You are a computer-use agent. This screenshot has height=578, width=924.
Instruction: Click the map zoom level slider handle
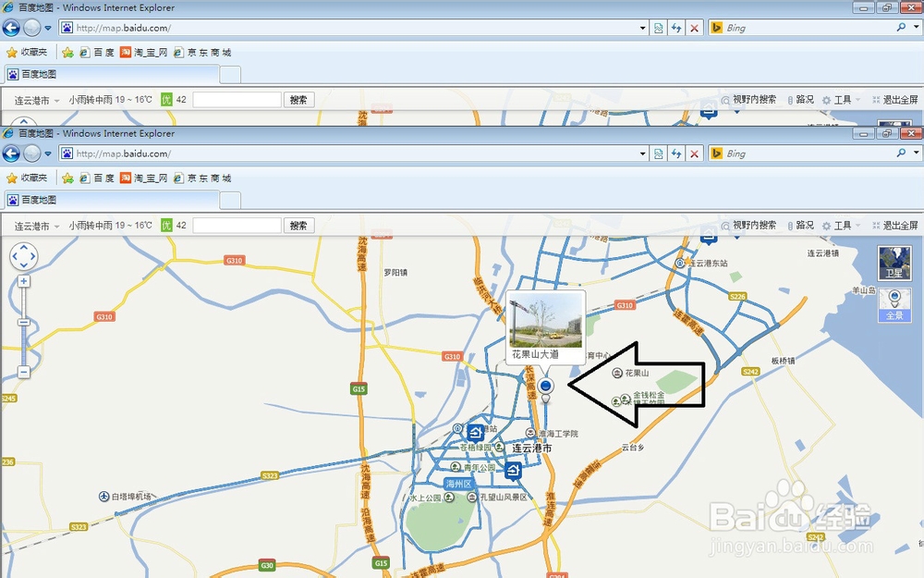click(x=24, y=323)
